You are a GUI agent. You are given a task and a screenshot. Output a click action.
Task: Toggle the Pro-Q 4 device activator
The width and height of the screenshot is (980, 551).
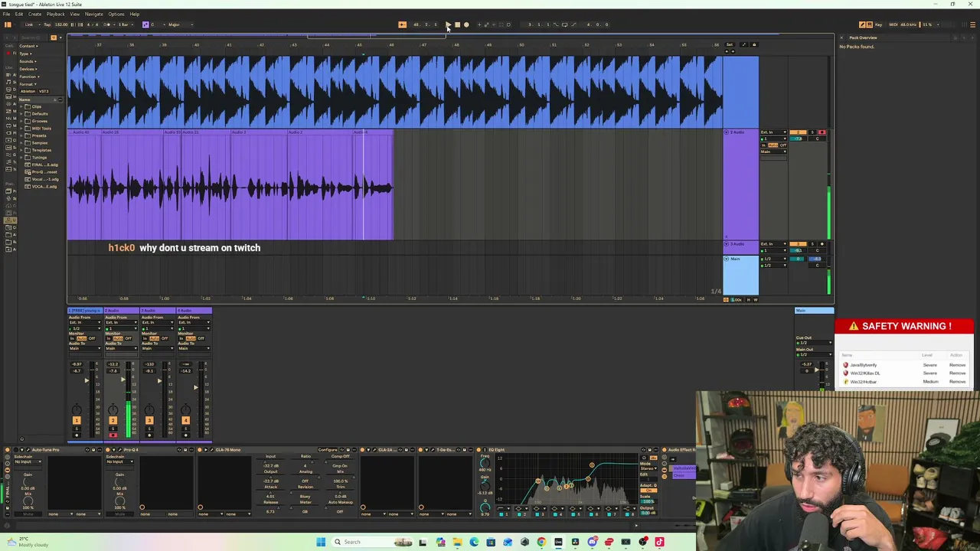point(108,449)
